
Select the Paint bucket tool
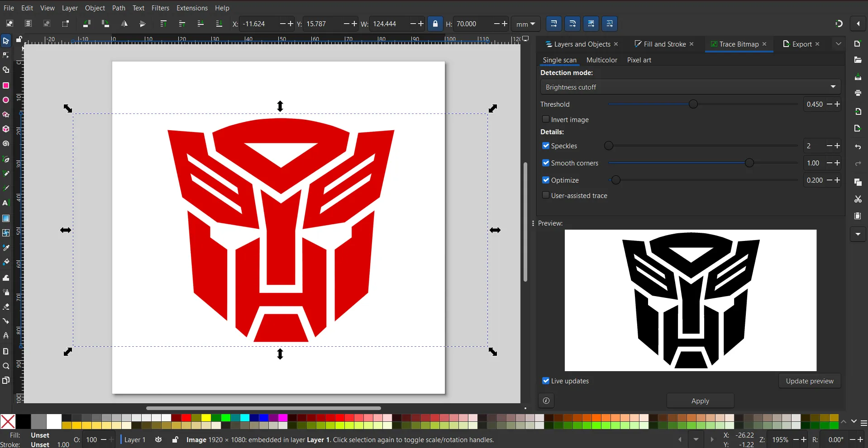(x=6, y=262)
